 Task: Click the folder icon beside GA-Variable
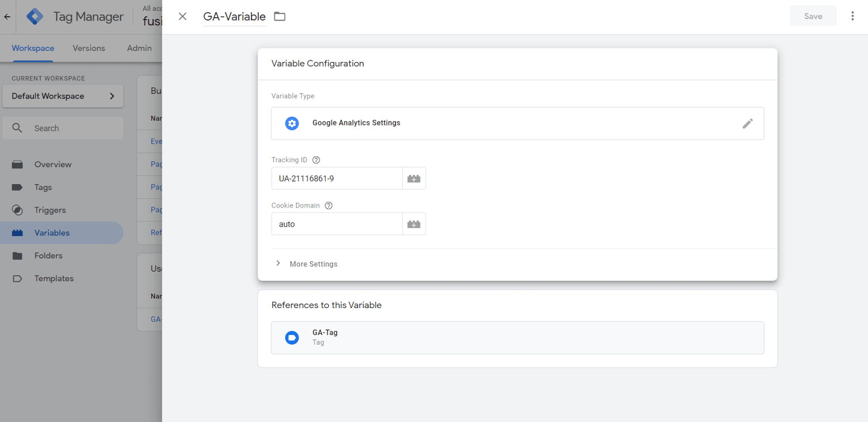click(279, 17)
